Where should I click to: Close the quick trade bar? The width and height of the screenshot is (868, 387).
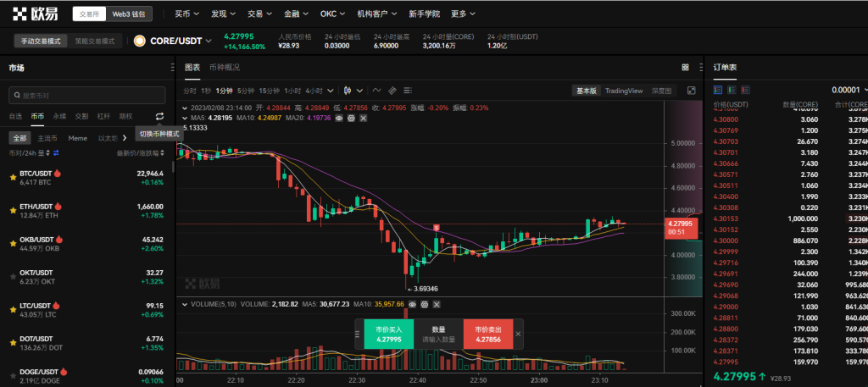coord(518,334)
